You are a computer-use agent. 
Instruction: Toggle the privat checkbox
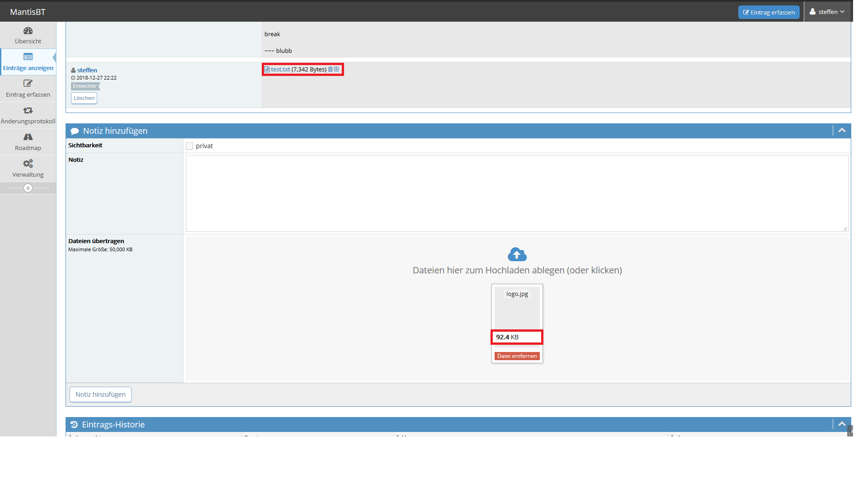[189, 146]
